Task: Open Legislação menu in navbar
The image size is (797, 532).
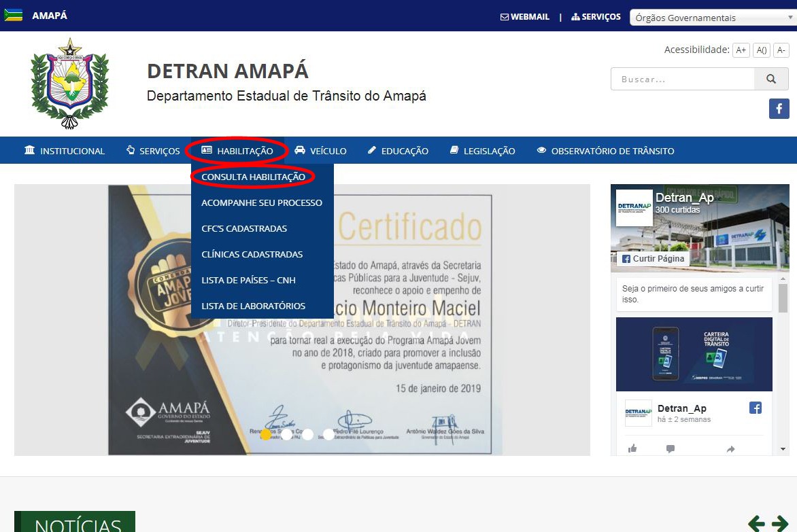Action: [482, 151]
